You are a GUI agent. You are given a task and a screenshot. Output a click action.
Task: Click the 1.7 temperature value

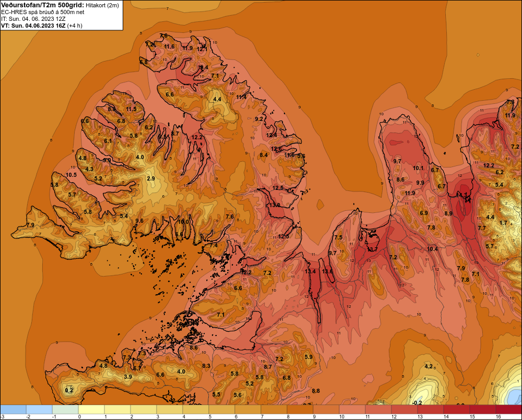pyautogui.click(x=503, y=223)
